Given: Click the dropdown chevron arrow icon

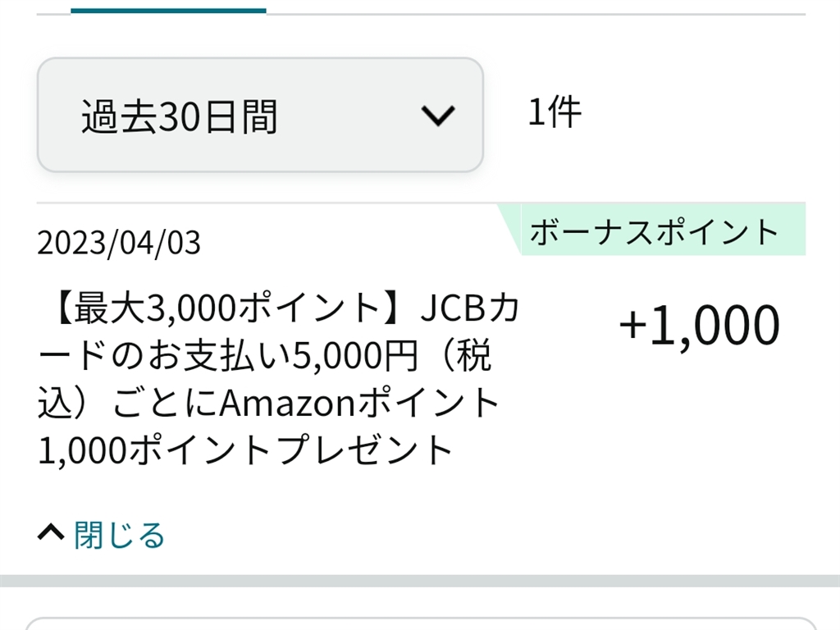Looking at the screenshot, I should (x=437, y=116).
